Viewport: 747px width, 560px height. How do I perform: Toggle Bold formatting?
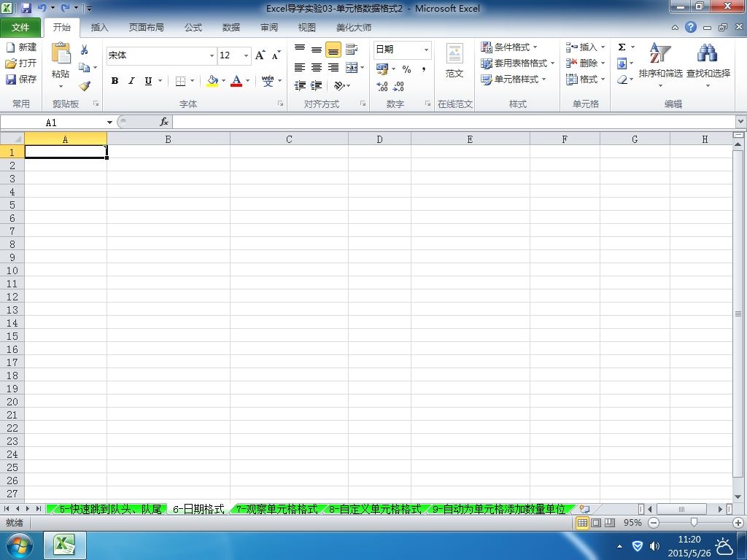tap(115, 81)
